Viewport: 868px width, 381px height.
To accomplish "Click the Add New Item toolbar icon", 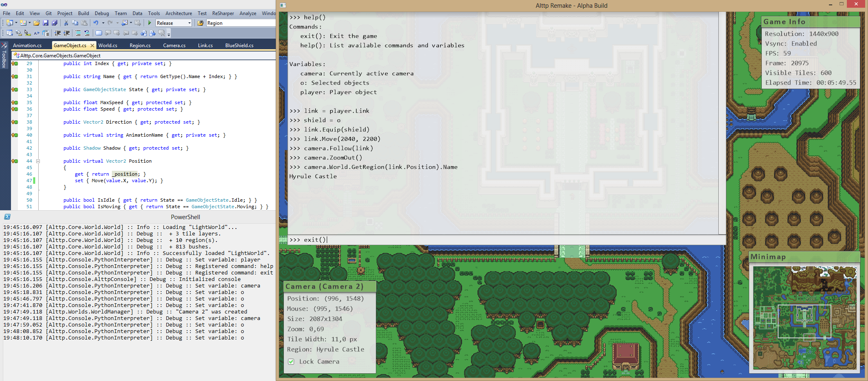I will click(23, 23).
